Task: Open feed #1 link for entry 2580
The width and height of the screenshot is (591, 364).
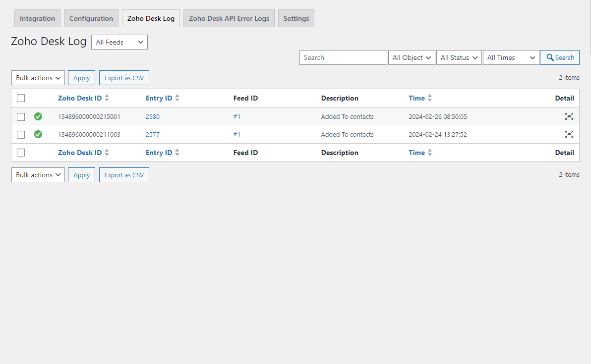Action: 236,117
